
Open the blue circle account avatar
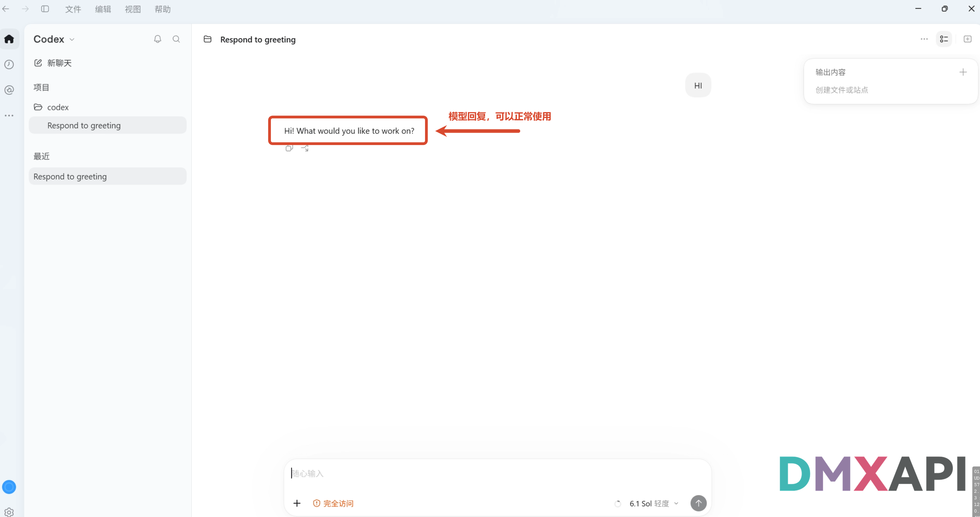coord(9,487)
